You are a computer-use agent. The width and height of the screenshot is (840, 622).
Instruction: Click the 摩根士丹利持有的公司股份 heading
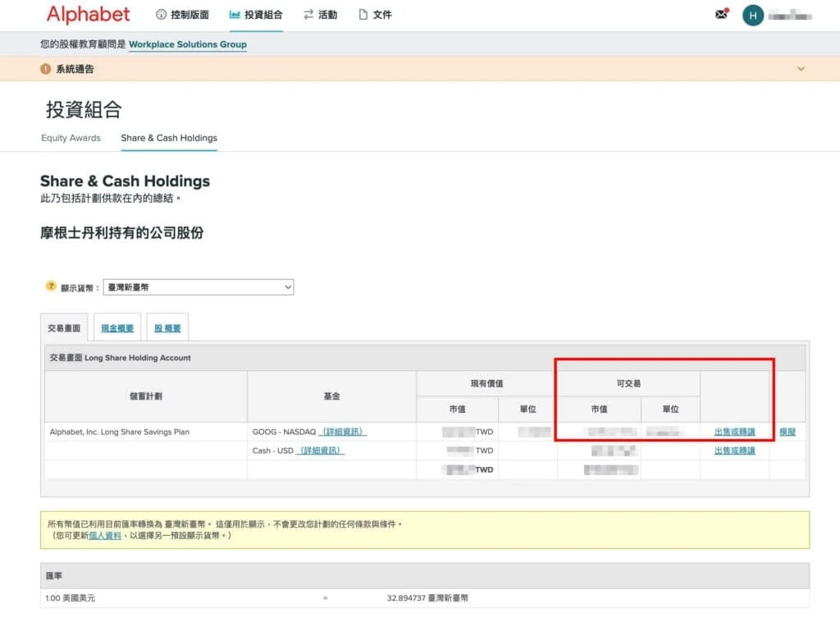(x=121, y=233)
